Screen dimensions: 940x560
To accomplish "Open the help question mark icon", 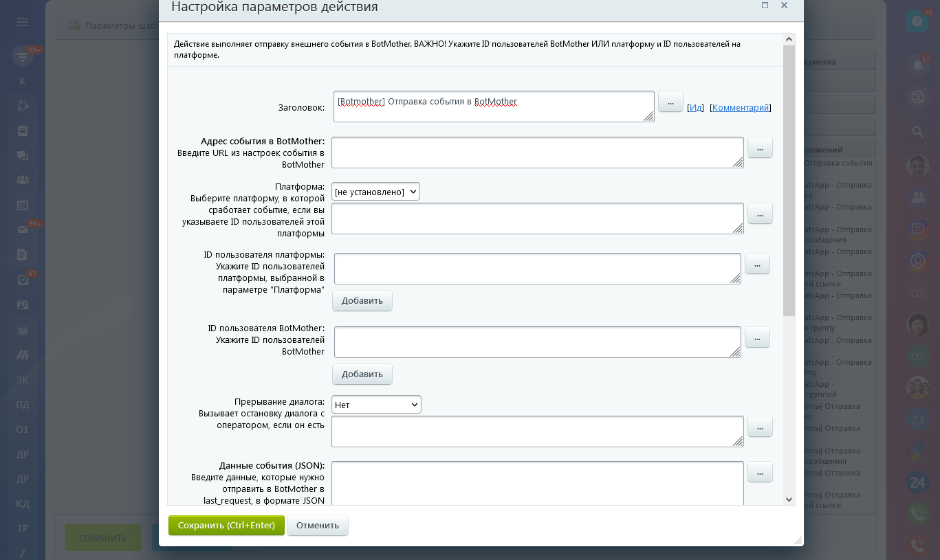I will pyautogui.click(x=916, y=22).
